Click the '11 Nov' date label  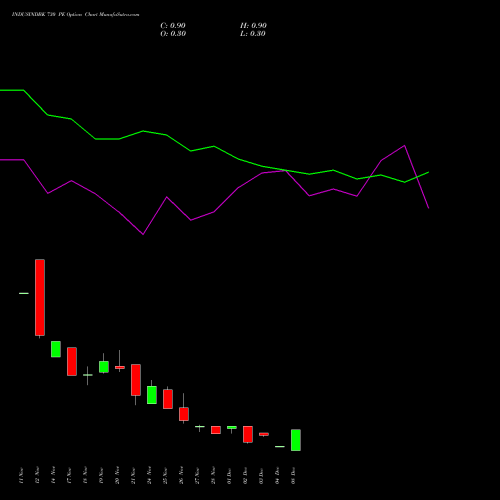(x=21, y=475)
